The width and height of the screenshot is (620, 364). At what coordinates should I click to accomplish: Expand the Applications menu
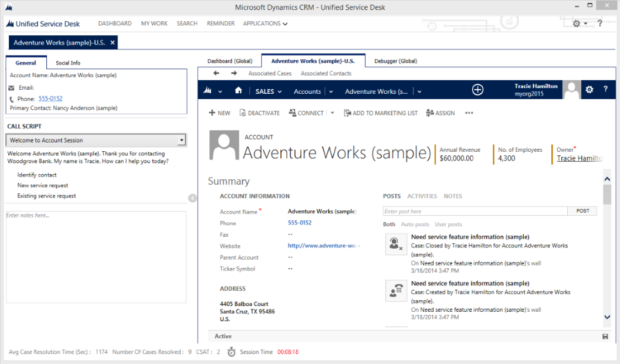[265, 23]
